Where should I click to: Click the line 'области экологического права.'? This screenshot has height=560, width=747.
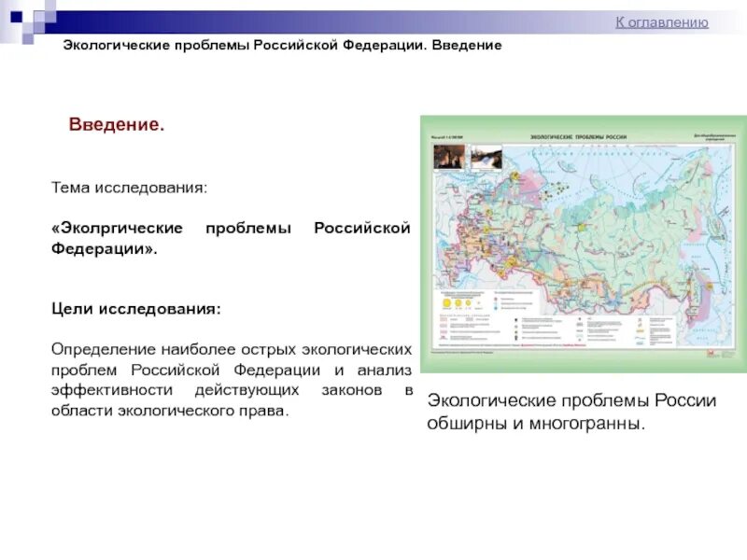(170, 411)
